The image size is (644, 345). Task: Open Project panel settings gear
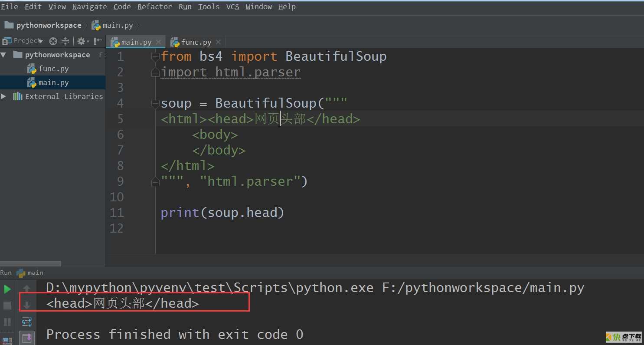pos(82,41)
